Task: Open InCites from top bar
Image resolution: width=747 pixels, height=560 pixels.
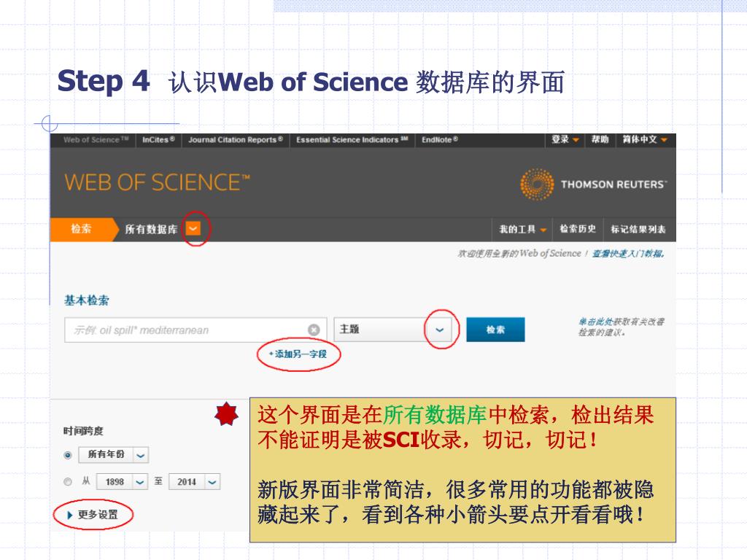Action: click(x=158, y=139)
